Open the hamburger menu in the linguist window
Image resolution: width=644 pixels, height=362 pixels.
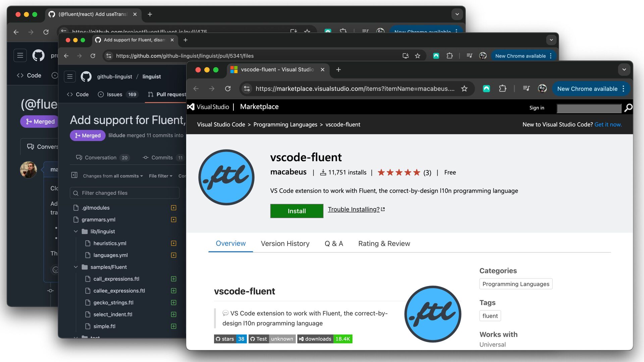pos(70,77)
